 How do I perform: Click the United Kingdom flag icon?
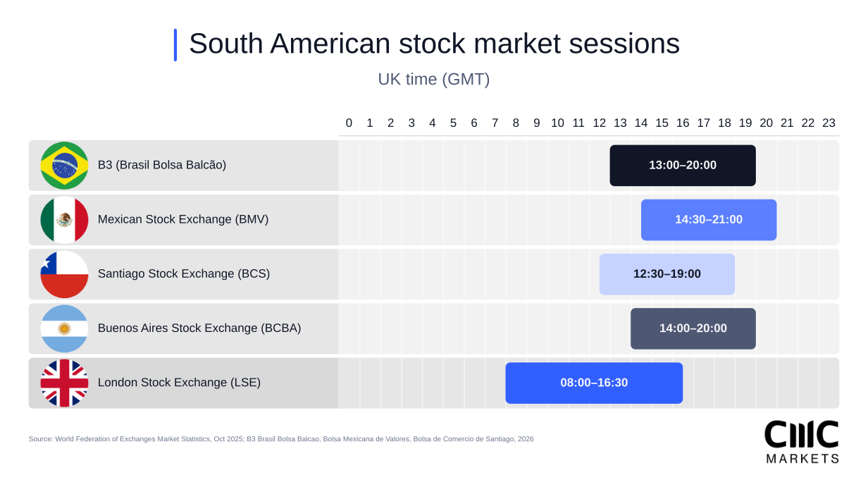(64, 383)
